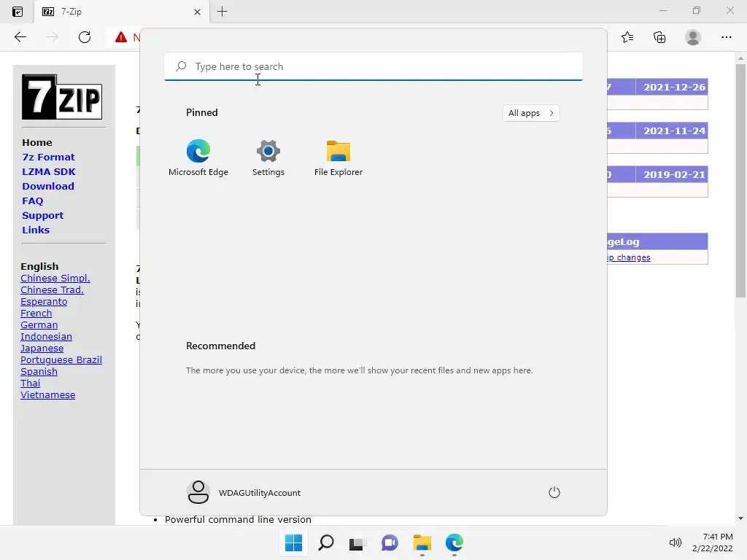This screenshot has width=747, height=560.
Task: Open the Support link
Action: coord(42,215)
